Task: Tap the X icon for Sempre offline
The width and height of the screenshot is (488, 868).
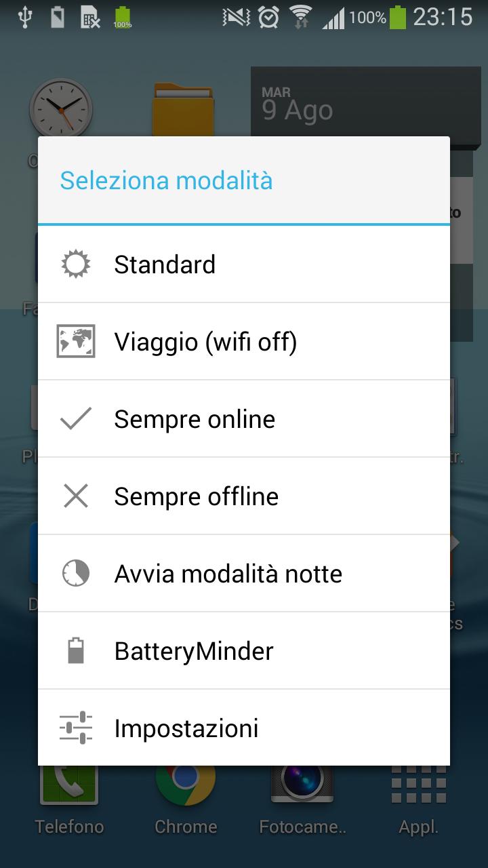Action: (x=75, y=496)
